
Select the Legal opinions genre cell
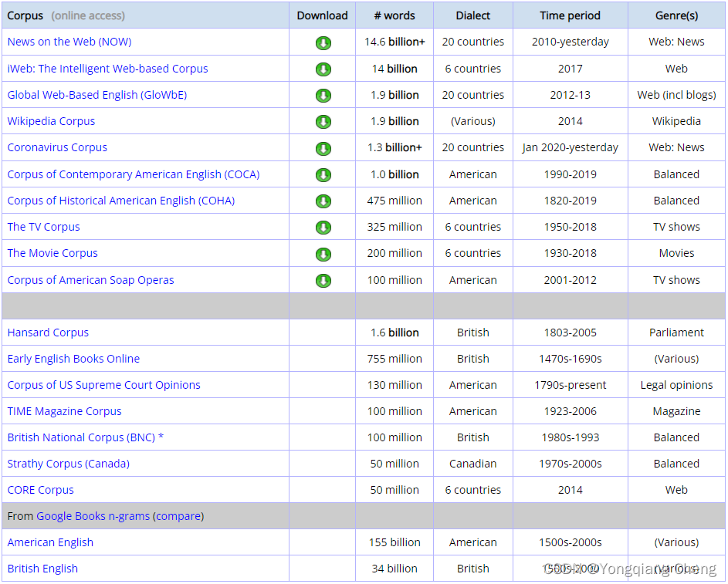point(676,385)
